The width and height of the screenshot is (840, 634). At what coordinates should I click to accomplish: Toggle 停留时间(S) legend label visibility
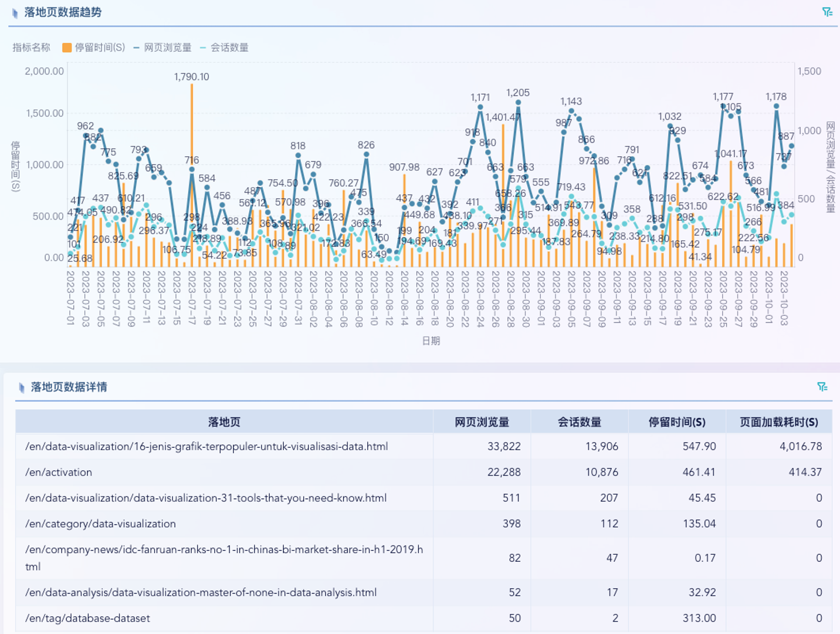[x=100, y=48]
